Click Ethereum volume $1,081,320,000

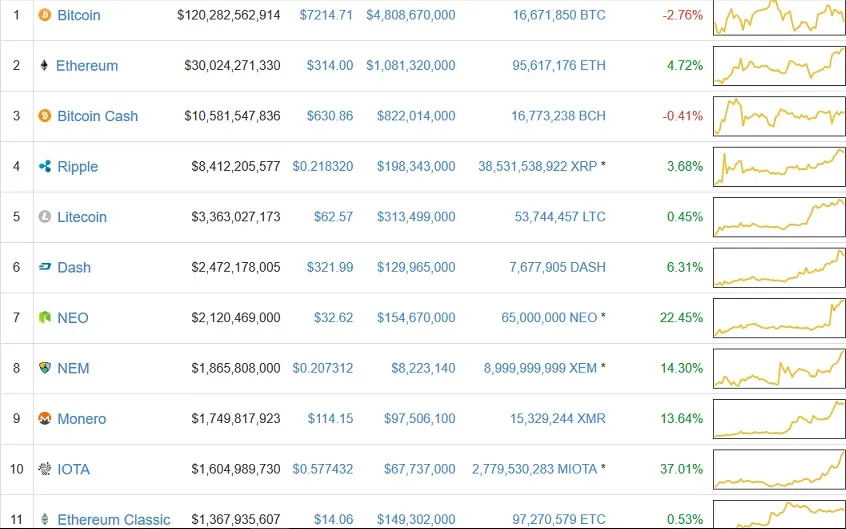411,65
